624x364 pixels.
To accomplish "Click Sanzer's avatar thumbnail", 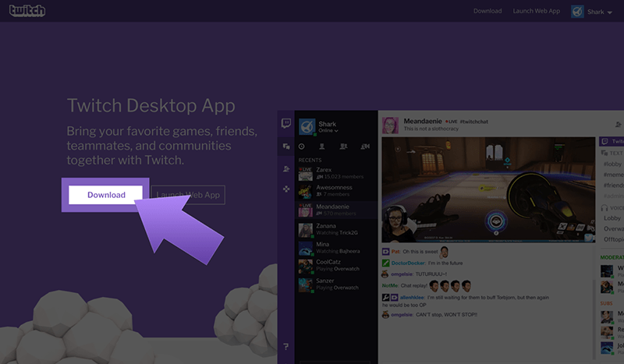I will pyautogui.click(x=306, y=284).
